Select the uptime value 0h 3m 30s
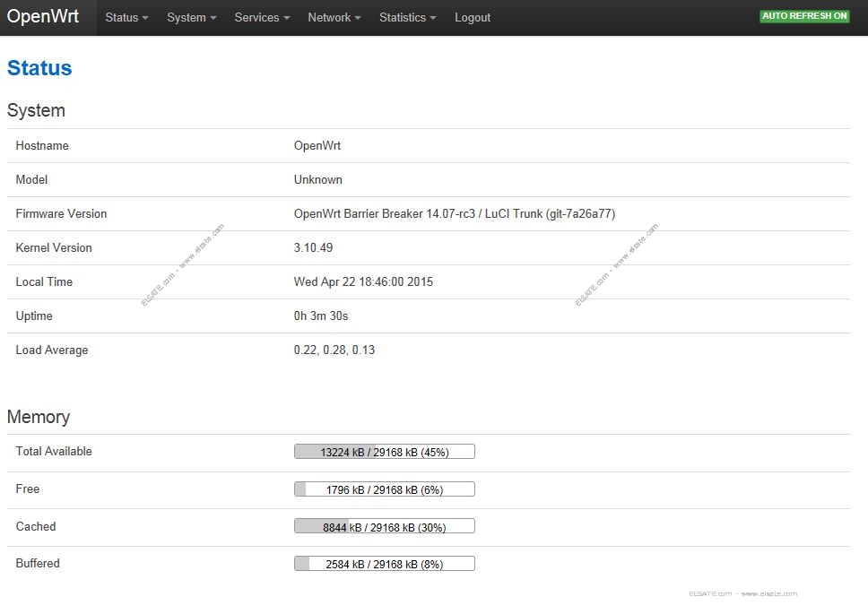 [321, 316]
